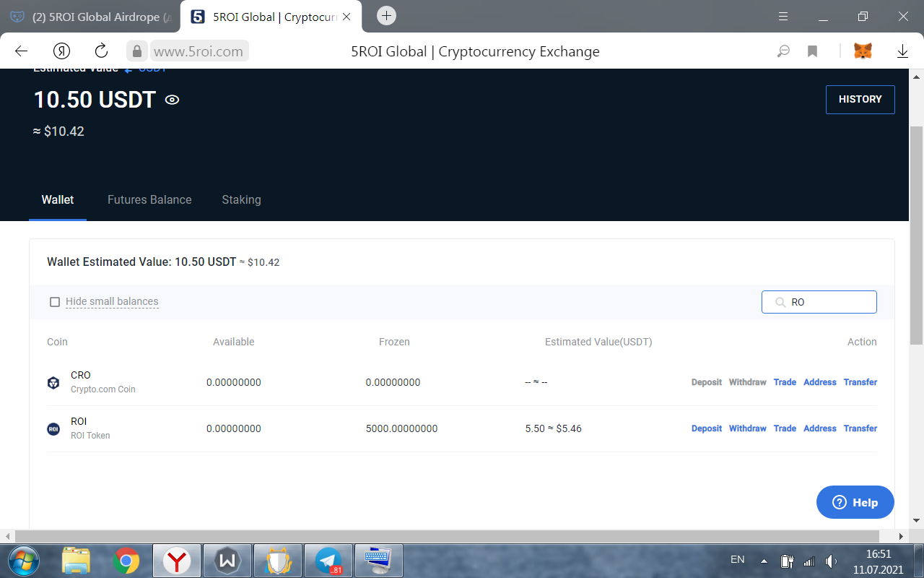Image resolution: width=924 pixels, height=578 pixels.
Task: Open downloads with the download arrow icon
Action: point(902,51)
